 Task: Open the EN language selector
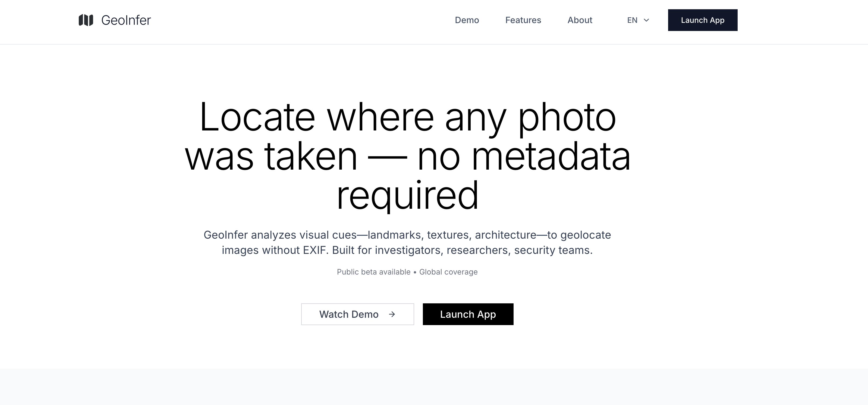[632, 20]
